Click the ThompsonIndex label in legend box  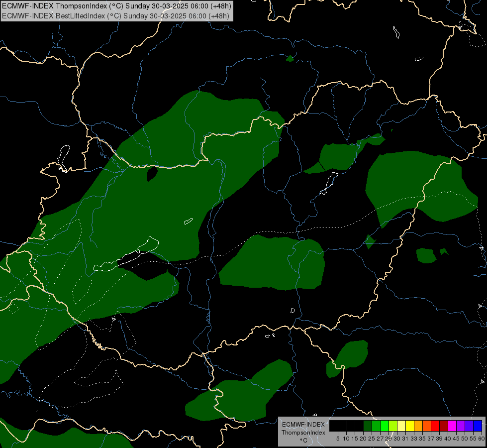(x=303, y=433)
